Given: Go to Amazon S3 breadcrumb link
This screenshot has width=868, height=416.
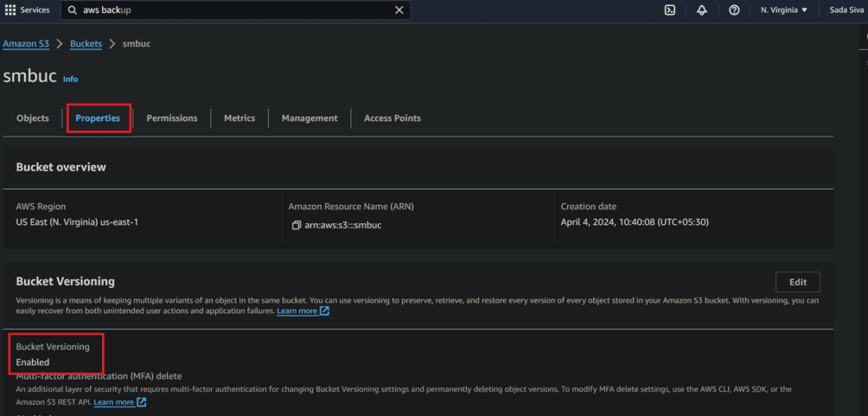Looking at the screenshot, I should click(x=26, y=44).
